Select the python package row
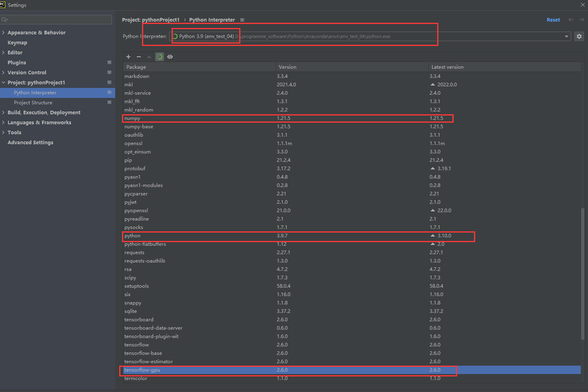Viewport: 588px width, 392px height. 352,235
